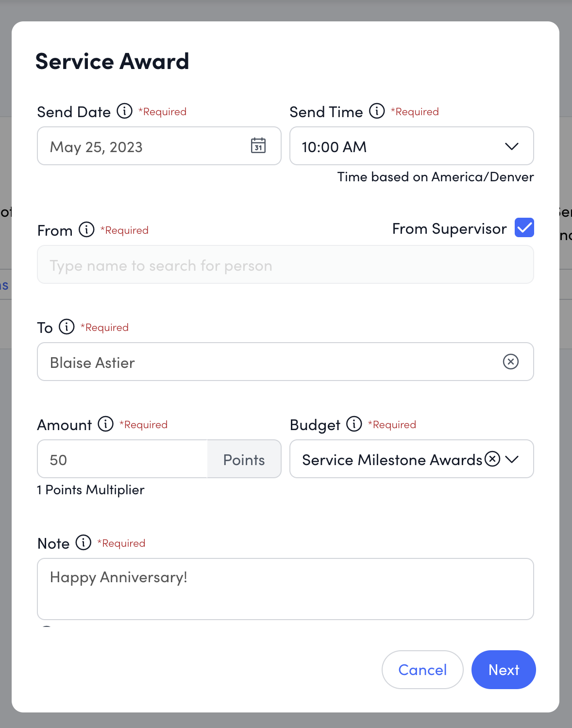Image resolution: width=572 pixels, height=728 pixels.
Task: Remove the Service Milestone Awards budget
Action: point(492,459)
